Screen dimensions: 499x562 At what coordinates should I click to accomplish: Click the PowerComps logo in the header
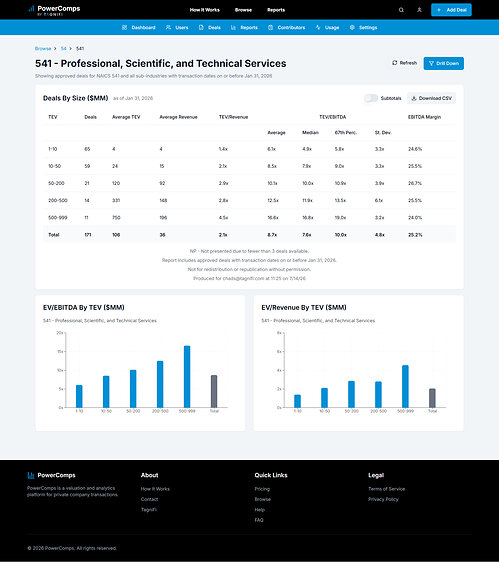click(54, 10)
